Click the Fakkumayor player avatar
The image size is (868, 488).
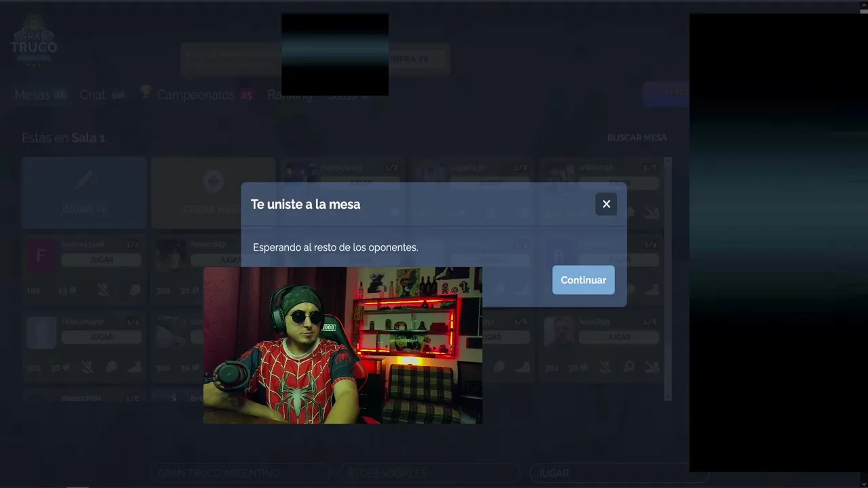pos(41,333)
